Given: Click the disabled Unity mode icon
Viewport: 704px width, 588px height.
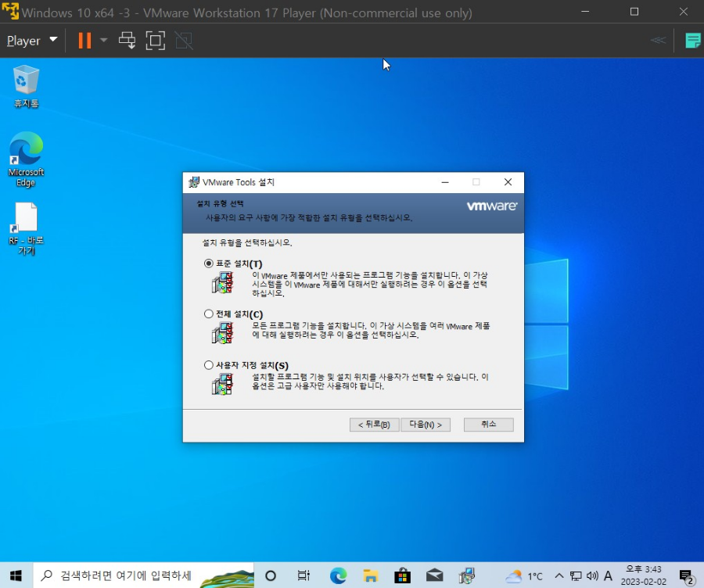Looking at the screenshot, I should [184, 41].
